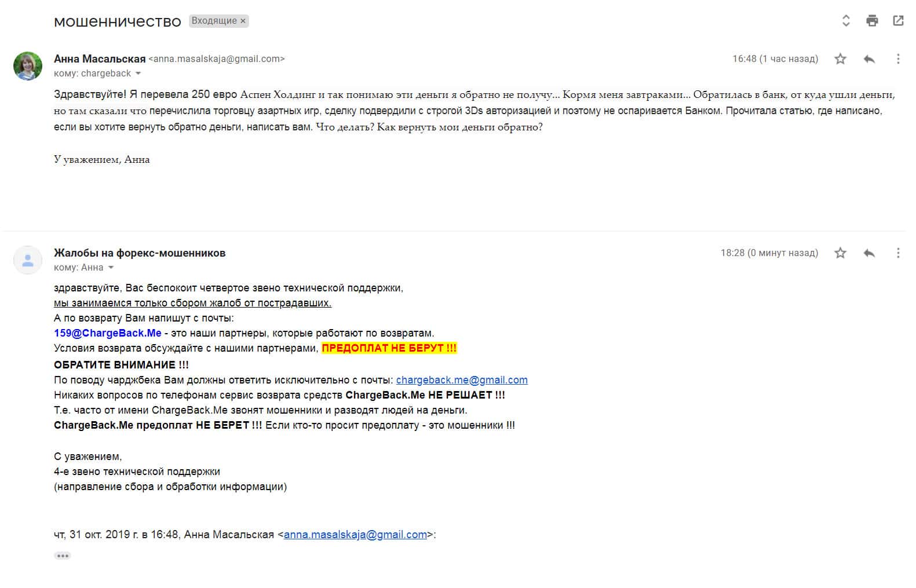Show trimmed quoted content with the ellipsis
This screenshot has width=916, height=588.
pyautogui.click(x=63, y=556)
